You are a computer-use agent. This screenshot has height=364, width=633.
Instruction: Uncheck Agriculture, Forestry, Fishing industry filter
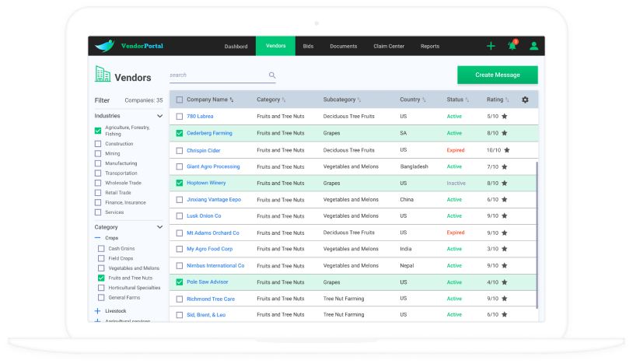point(98,131)
